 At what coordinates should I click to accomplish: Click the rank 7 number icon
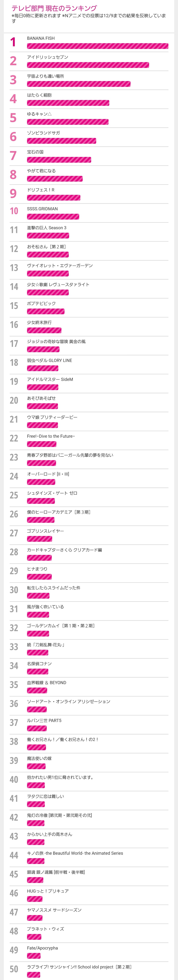pyautogui.click(x=13, y=156)
